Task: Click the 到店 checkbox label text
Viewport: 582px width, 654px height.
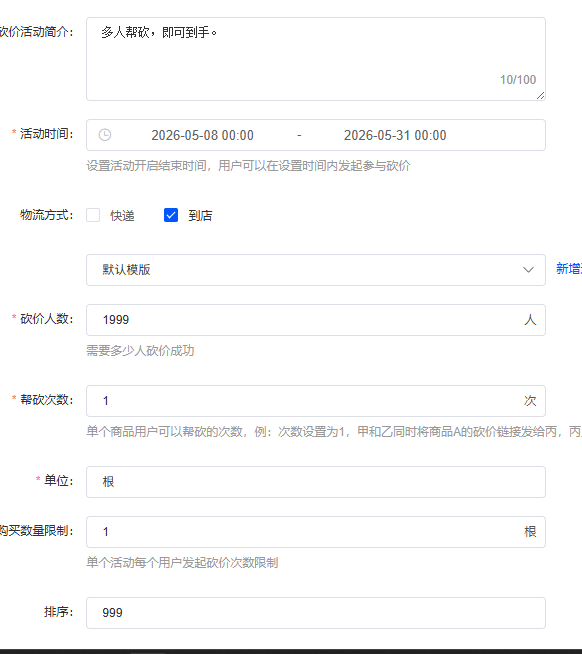Action: coord(200,216)
